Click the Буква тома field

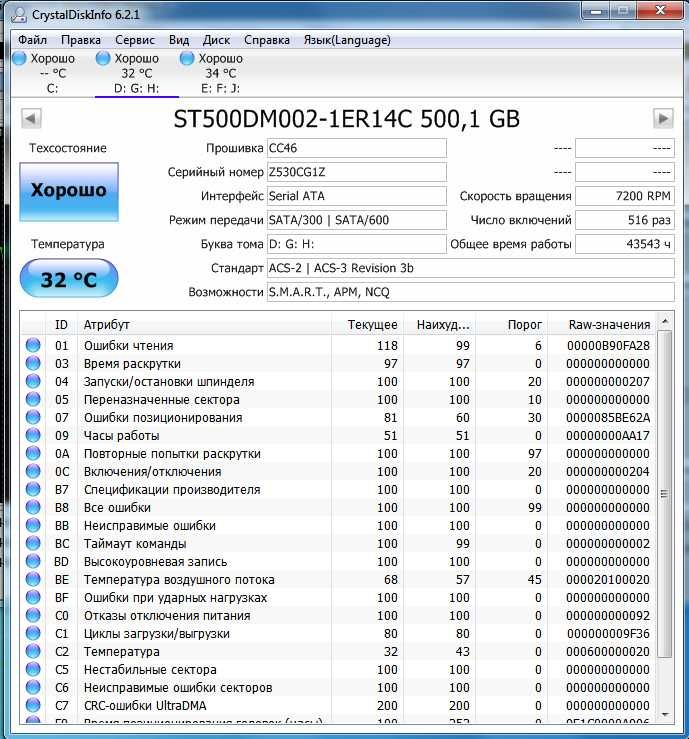point(357,244)
